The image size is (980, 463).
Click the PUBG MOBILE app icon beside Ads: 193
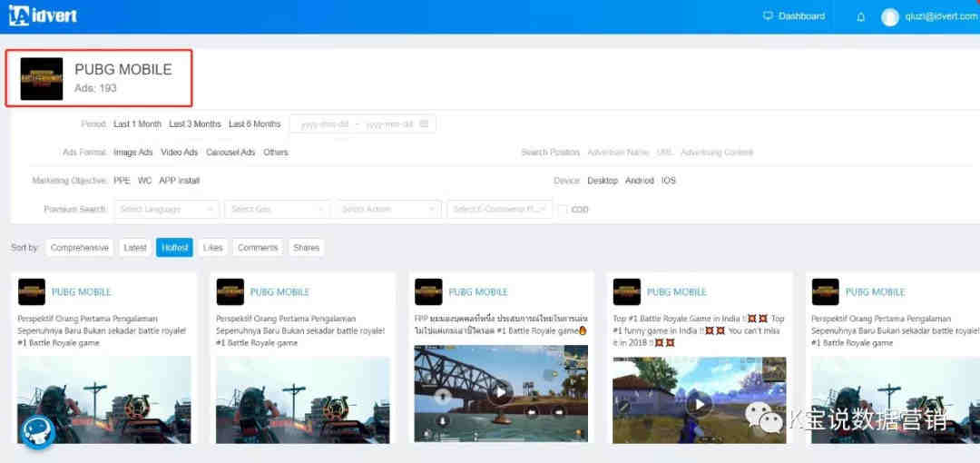click(41, 79)
